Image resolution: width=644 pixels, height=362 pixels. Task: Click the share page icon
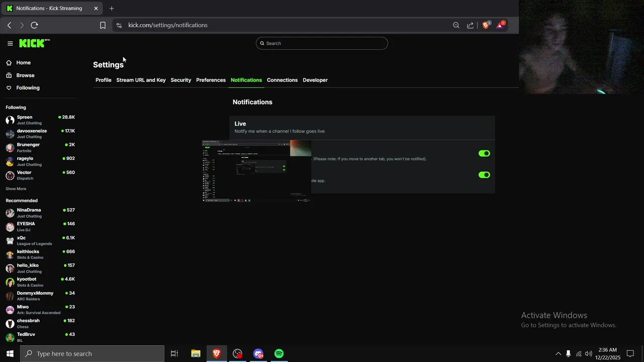click(470, 25)
